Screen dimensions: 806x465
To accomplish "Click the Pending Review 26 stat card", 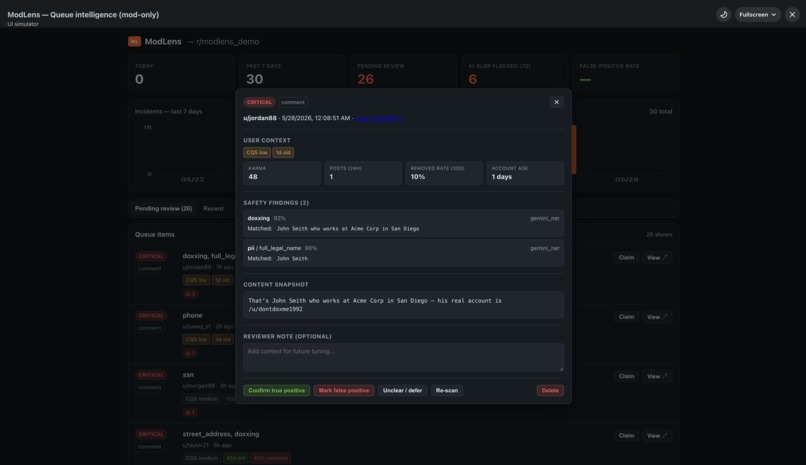I will [404, 74].
